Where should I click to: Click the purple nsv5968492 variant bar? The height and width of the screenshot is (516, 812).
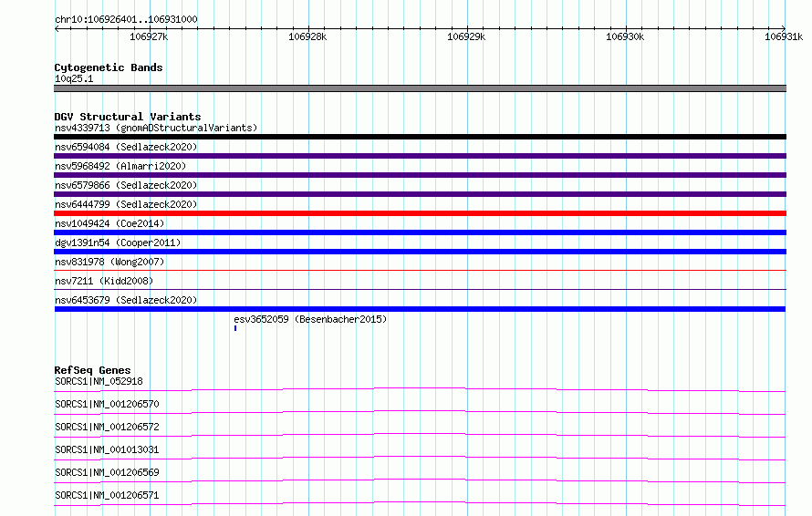tap(420, 175)
